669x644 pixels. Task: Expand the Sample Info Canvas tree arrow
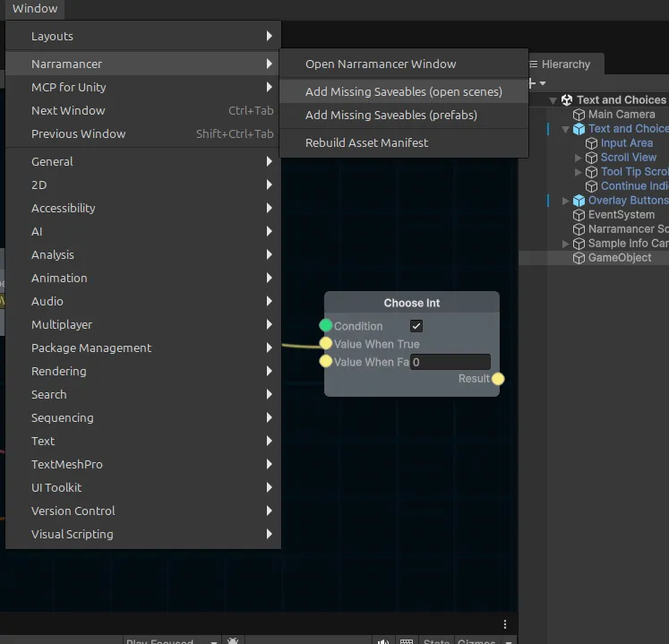coord(566,244)
